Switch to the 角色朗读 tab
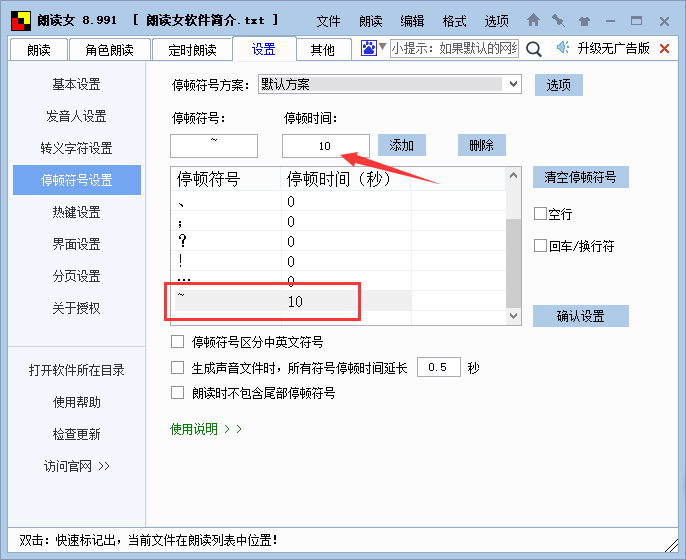The image size is (686, 560). [109, 50]
